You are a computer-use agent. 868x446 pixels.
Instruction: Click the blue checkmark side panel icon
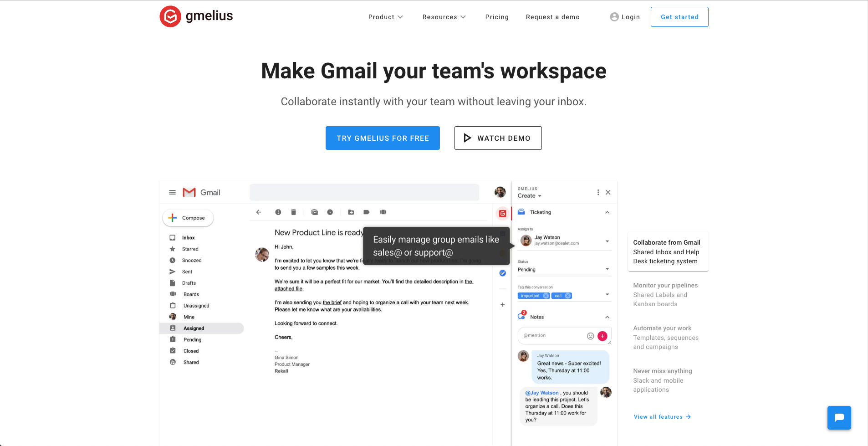pyautogui.click(x=503, y=273)
